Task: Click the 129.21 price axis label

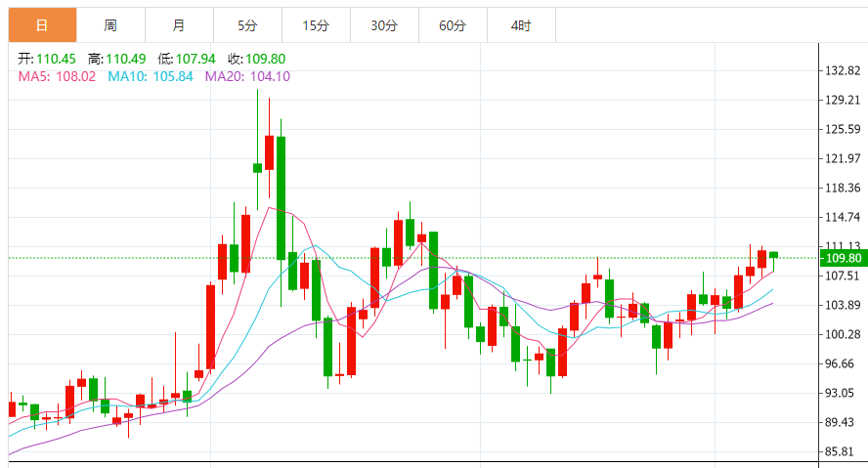Action: [843, 100]
